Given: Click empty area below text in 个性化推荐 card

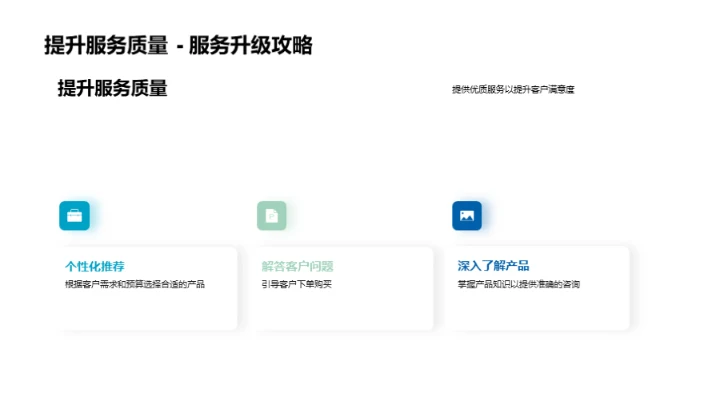Looking at the screenshot, I should (150, 310).
